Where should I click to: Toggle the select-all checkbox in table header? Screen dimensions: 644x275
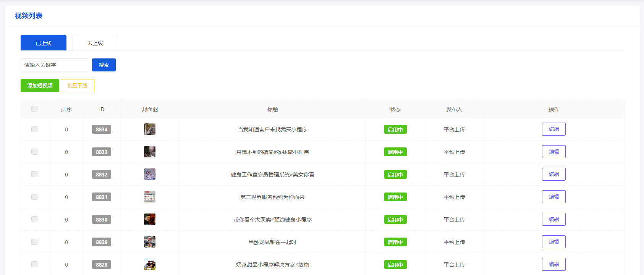34,109
